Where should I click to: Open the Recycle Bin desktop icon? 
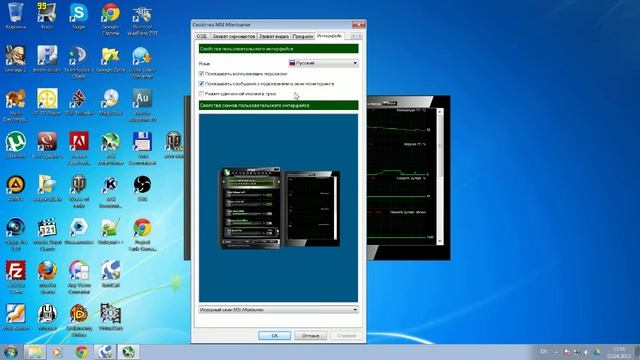point(16,16)
